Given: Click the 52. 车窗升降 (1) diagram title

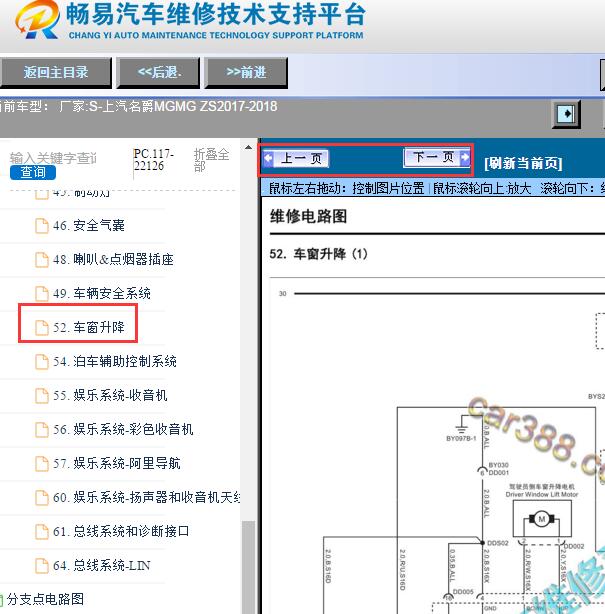Looking at the screenshot, I should pos(318,254).
